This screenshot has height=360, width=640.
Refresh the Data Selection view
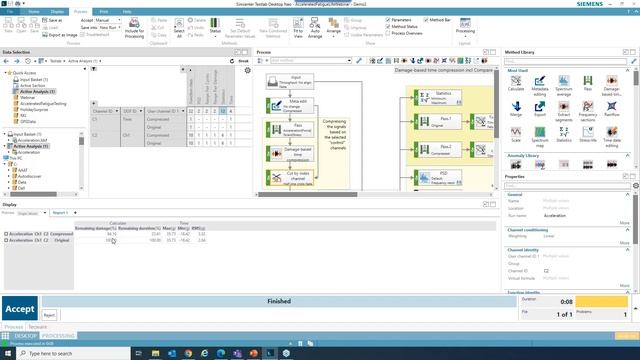[232, 61]
